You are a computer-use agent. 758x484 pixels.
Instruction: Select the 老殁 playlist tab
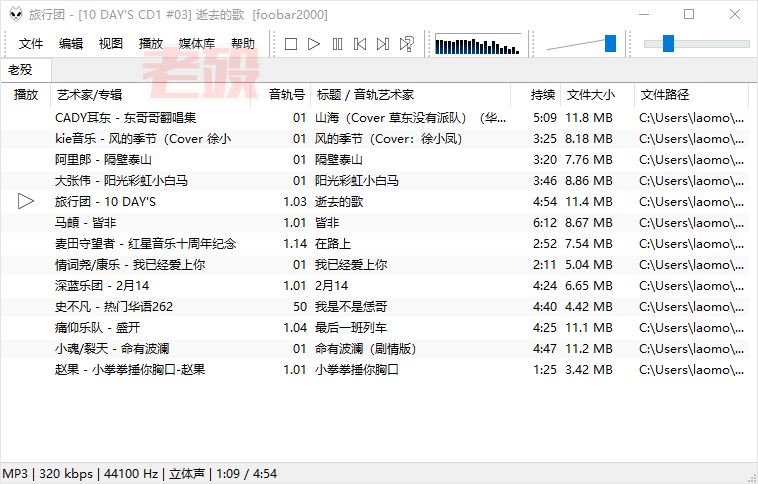pyautogui.click(x=26, y=70)
